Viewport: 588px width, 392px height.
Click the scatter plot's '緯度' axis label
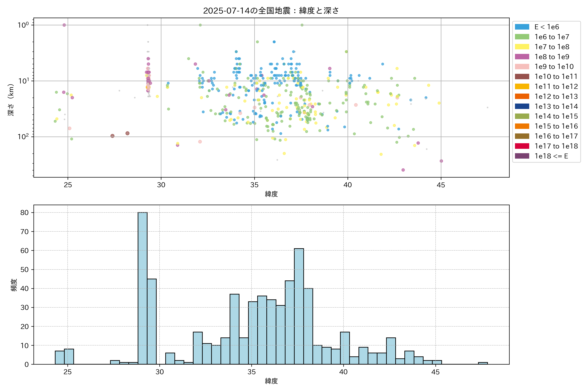[271, 194]
